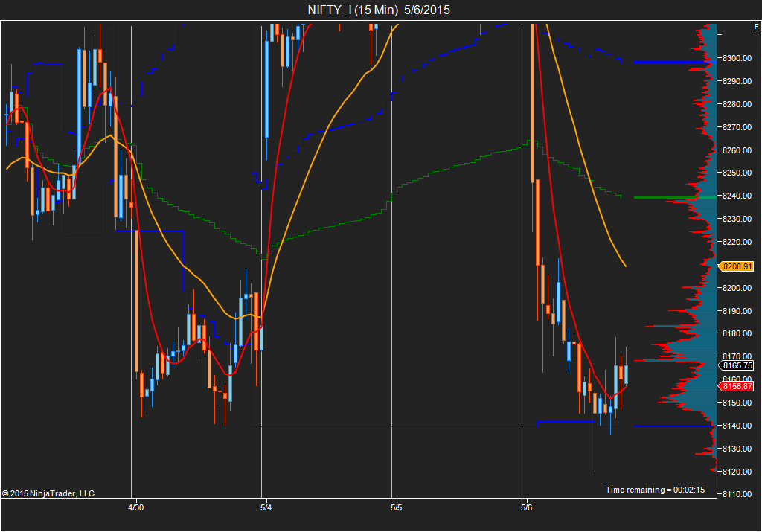Click the 8280.00 price axis label
Image resolution: width=762 pixels, height=532 pixels.
pyautogui.click(x=737, y=104)
